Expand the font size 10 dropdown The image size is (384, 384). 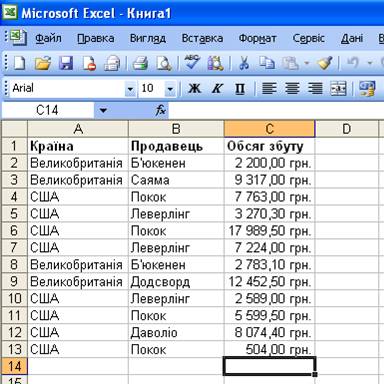click(170, 89)
